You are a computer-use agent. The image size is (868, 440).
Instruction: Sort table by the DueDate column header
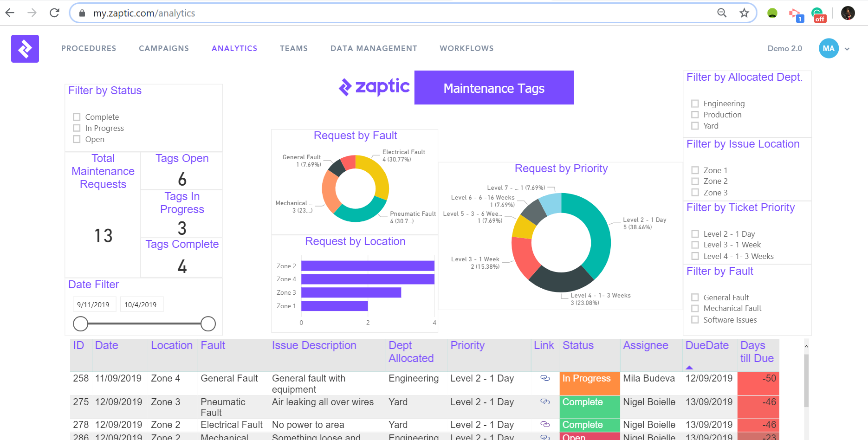click(x=706, y=346)
